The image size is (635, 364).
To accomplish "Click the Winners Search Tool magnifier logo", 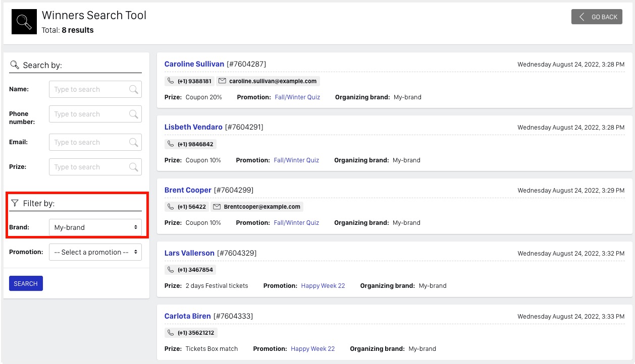I will pos(24,22).
